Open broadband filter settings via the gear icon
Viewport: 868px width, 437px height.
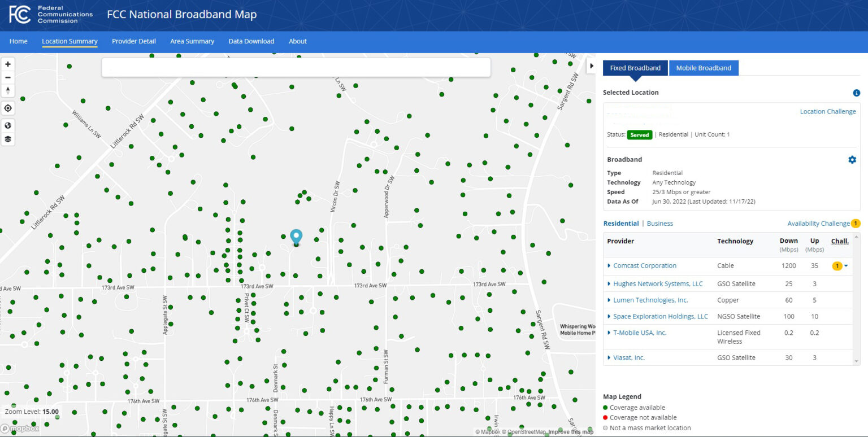[852, 159]
